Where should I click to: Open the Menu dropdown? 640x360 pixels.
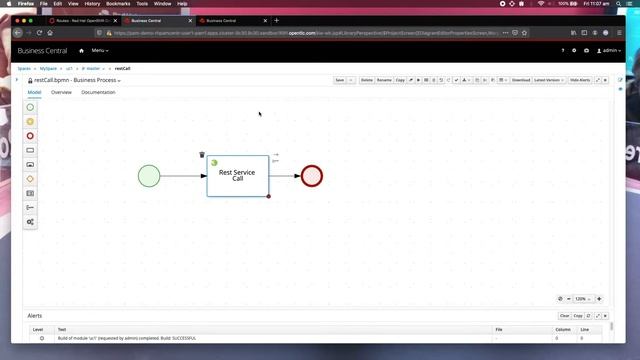(x=100, y=51)
